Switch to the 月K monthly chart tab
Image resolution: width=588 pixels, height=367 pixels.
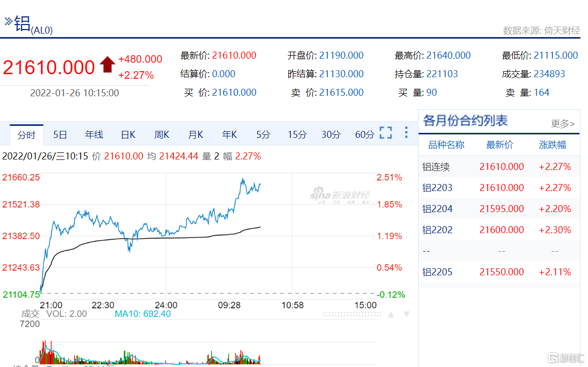click(195, 134)
